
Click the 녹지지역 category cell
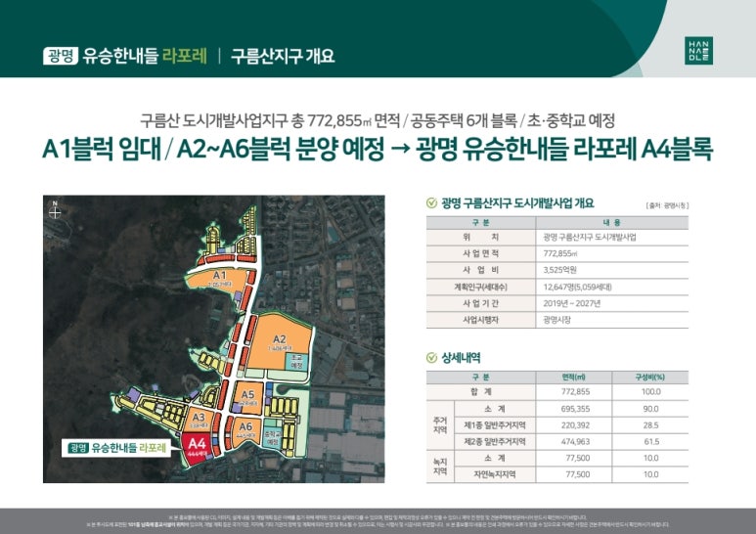(x=440, y=467)
